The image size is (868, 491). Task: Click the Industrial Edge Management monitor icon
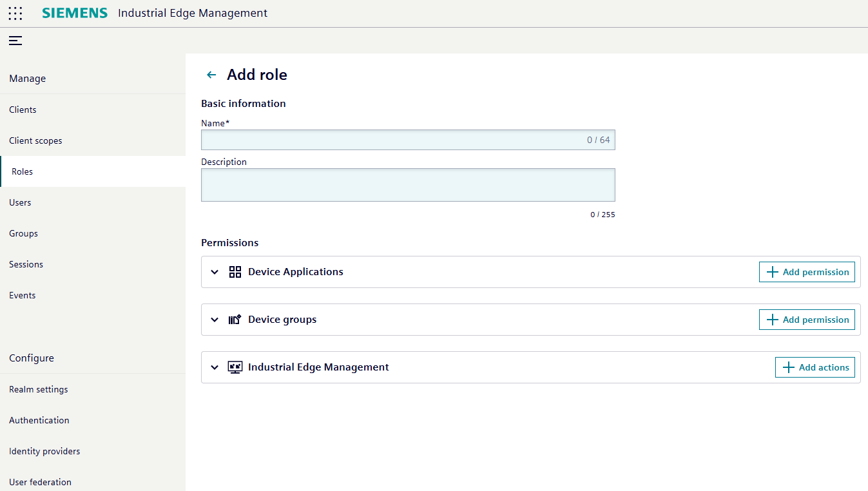click(235, 367)
